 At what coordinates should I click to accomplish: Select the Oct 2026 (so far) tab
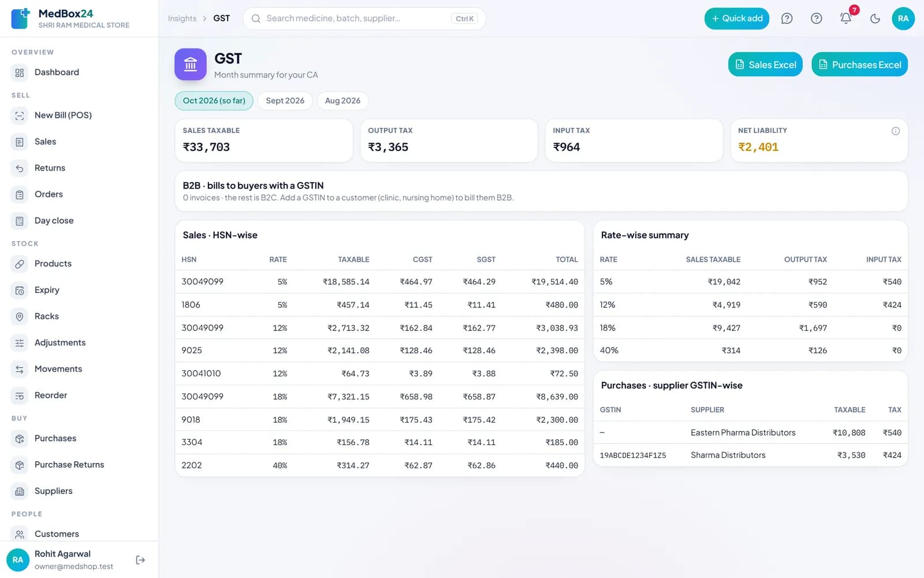(214, 101)
